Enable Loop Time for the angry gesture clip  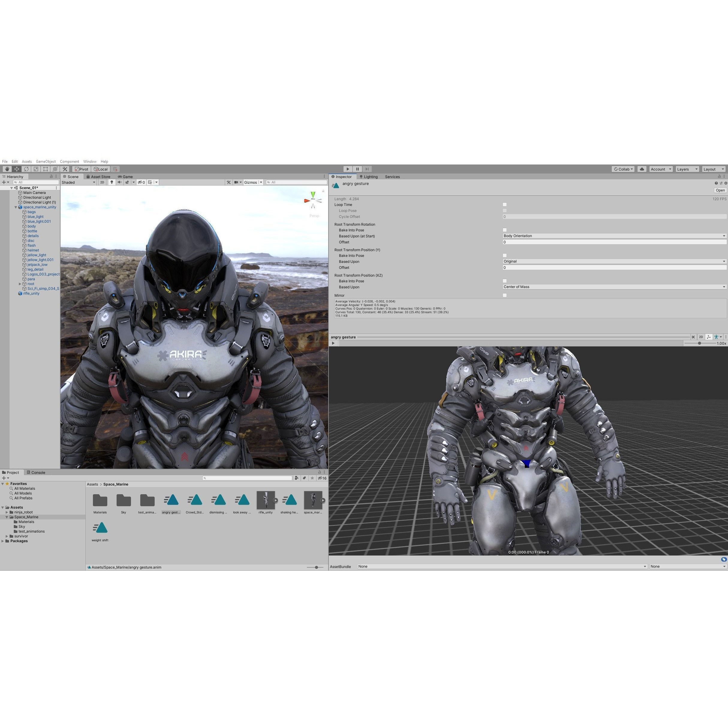tap(504, 204)
